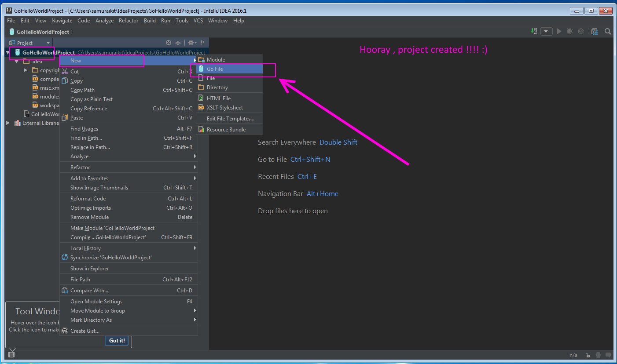Open Project panel settings gear
This screenshot has height=364, width=617.
pos(191,43)
